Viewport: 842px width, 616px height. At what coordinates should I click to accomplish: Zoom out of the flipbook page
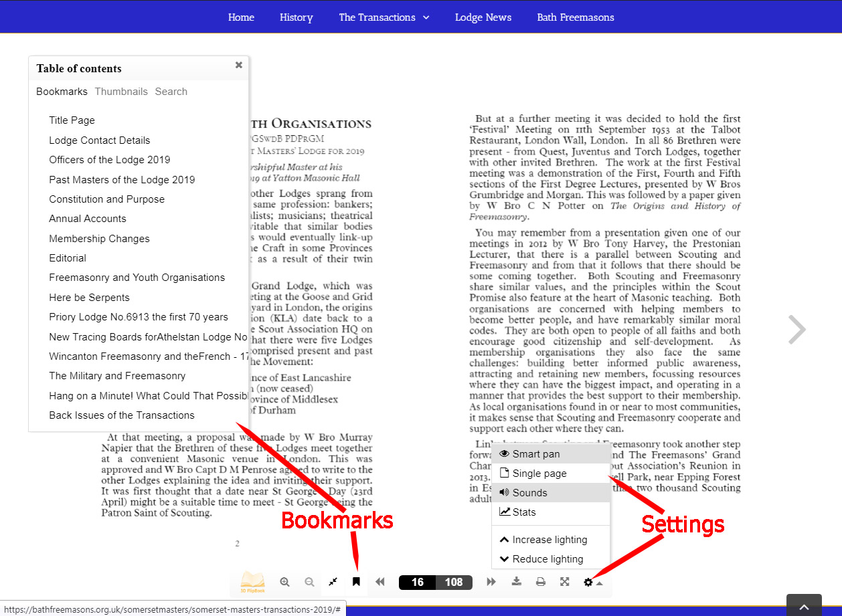click(309, 582)
